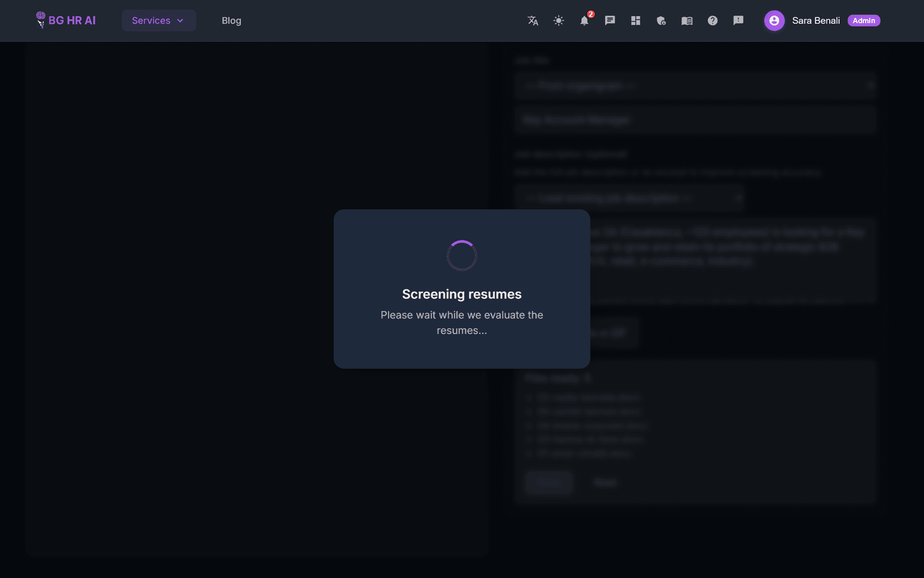Open the help question mark icon
This screenshot has height=578, width=924.
tap(713, 21)
